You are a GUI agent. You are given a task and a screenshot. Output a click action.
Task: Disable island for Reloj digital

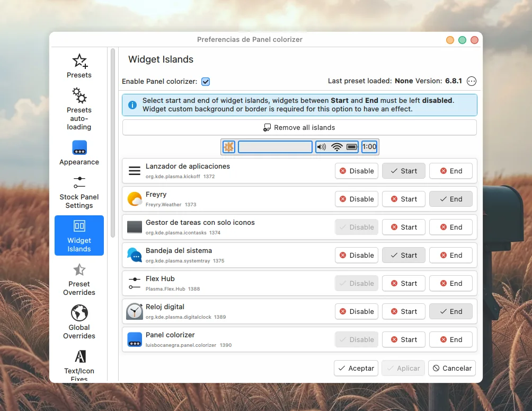pyautogui.click(x=357, y=311)
